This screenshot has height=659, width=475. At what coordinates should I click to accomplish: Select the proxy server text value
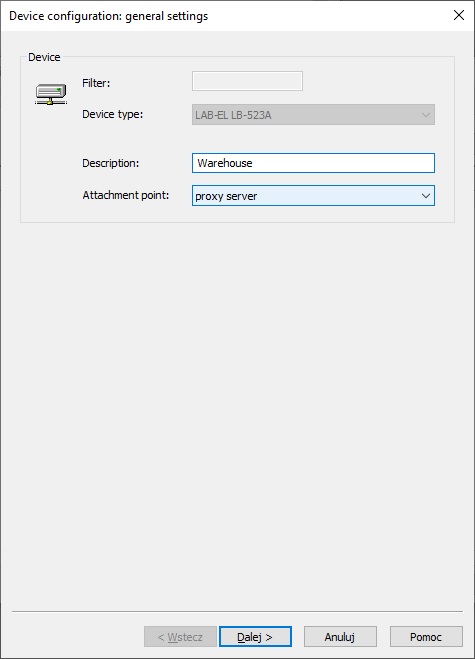226,196
